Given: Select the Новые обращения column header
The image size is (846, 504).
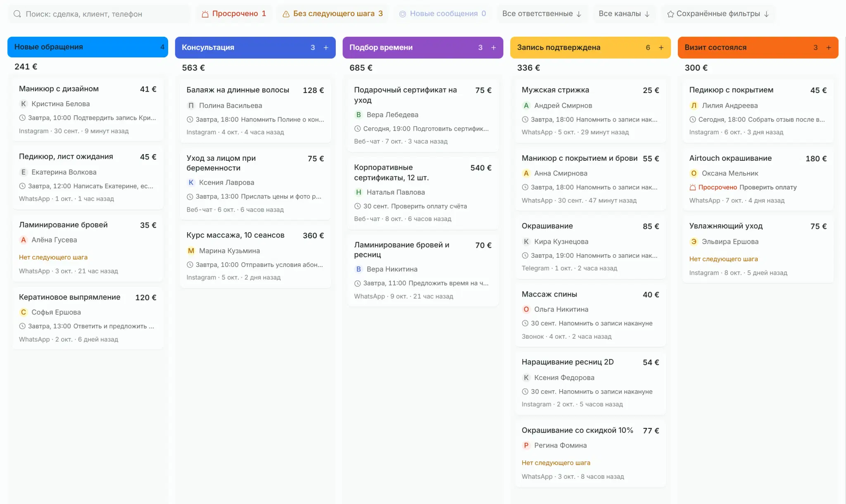Looking at the screenshot, I should tap(88, 47).
